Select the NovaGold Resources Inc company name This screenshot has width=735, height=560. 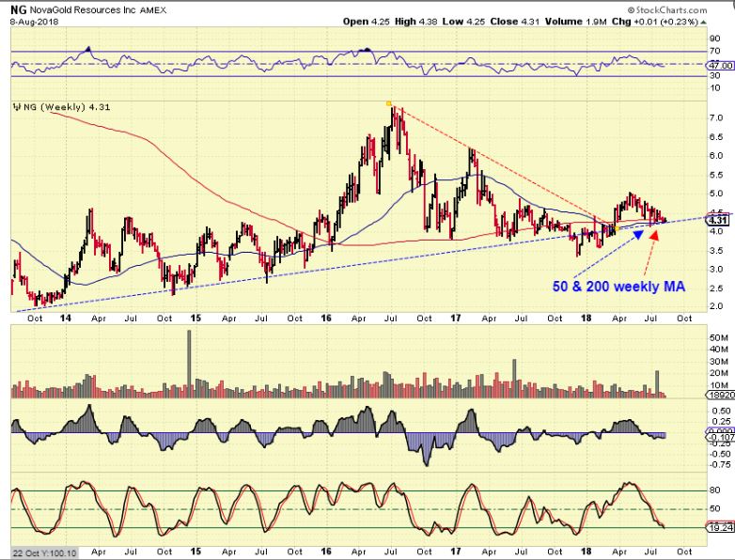coord(83,9)
